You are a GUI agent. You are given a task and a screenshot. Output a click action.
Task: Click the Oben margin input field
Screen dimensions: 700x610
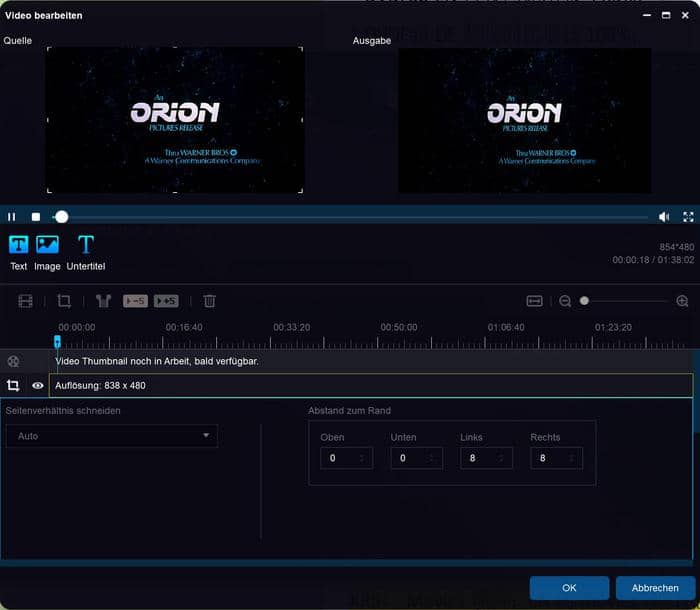click(x=346, y=458)
